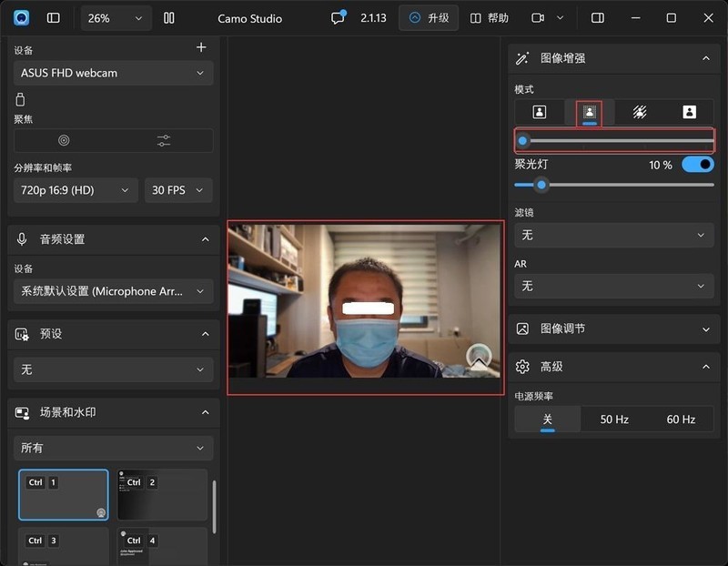Open the 720p 16:9 (HD) resolution dropdown
Screen dimensions: 728x566
point(76,190)
